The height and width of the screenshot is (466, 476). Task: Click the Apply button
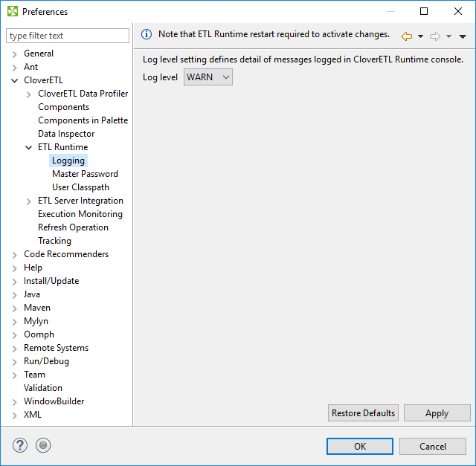click(x=437, y=413)
